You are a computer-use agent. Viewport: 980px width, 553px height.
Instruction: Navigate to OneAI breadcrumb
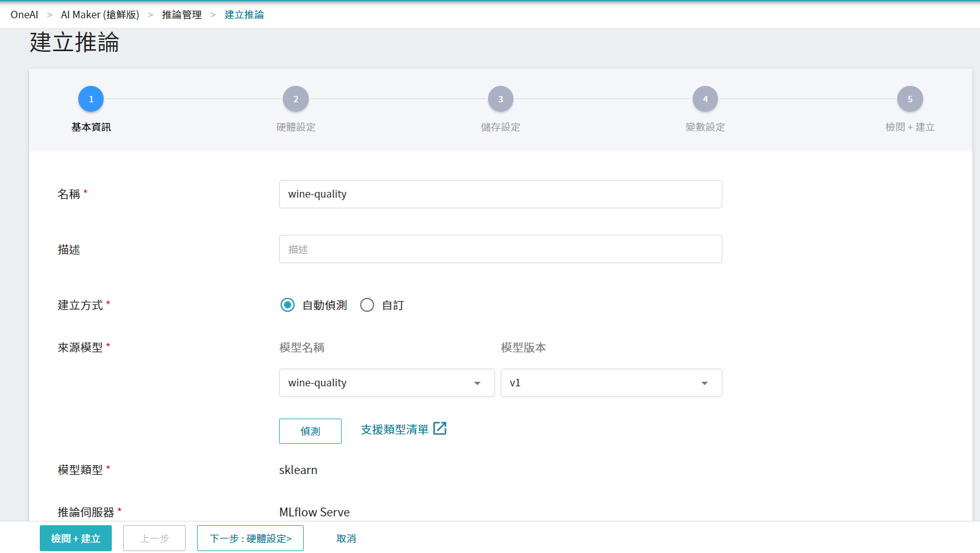pyautogui.click(x=24, y=15)
